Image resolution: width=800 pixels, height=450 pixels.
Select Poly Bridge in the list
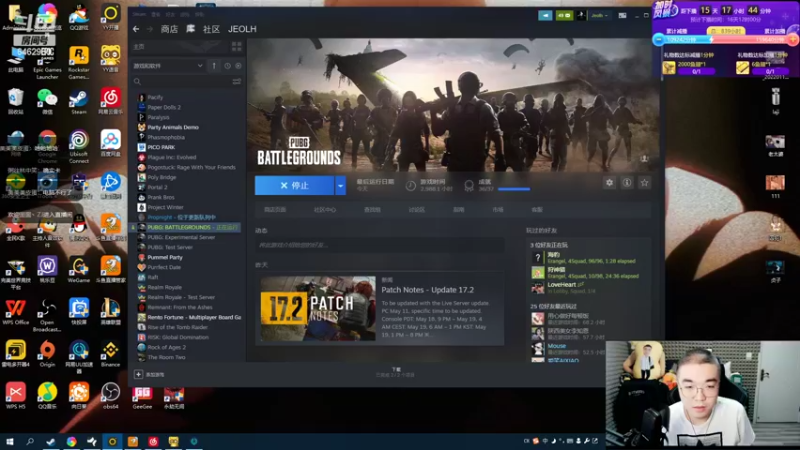[x=162, y=177]
